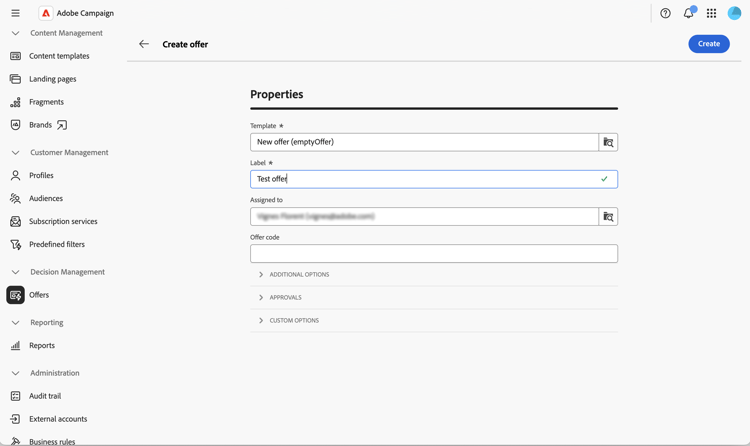The image size is (750, 446).
Task: Click the blue Create button
Action: tap(709, 44)
